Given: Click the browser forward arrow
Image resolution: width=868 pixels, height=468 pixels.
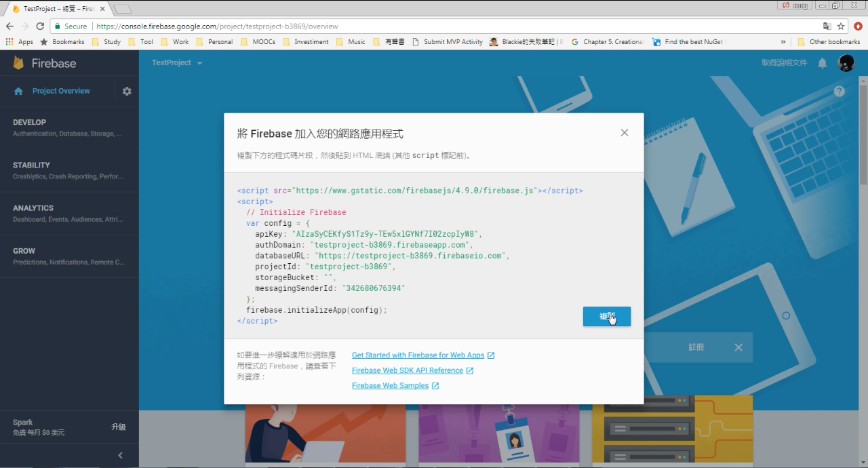Looking at the screenshot, I should [x=25, y=26].
